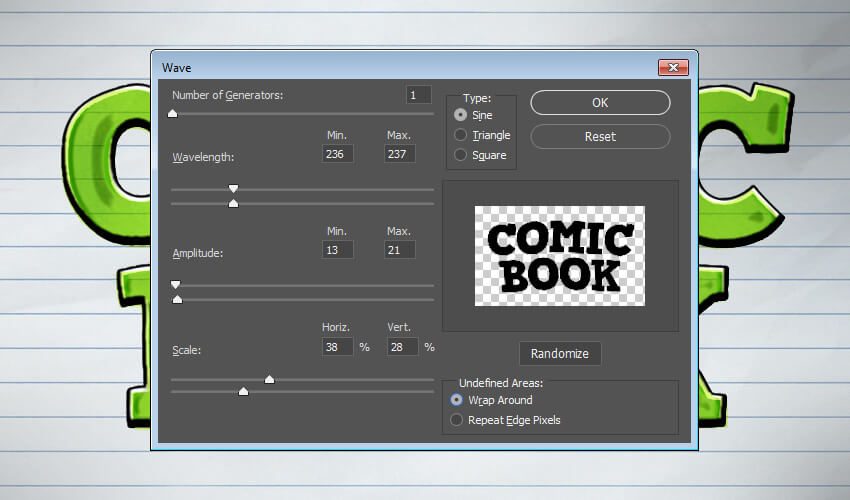Click the Wave dialog title text

[177, 68]
